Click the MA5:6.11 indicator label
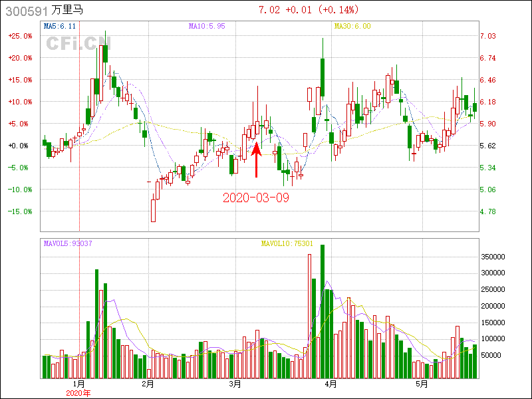Image resolution: width=532 pixels, height=399 pixels. (60, 27)
